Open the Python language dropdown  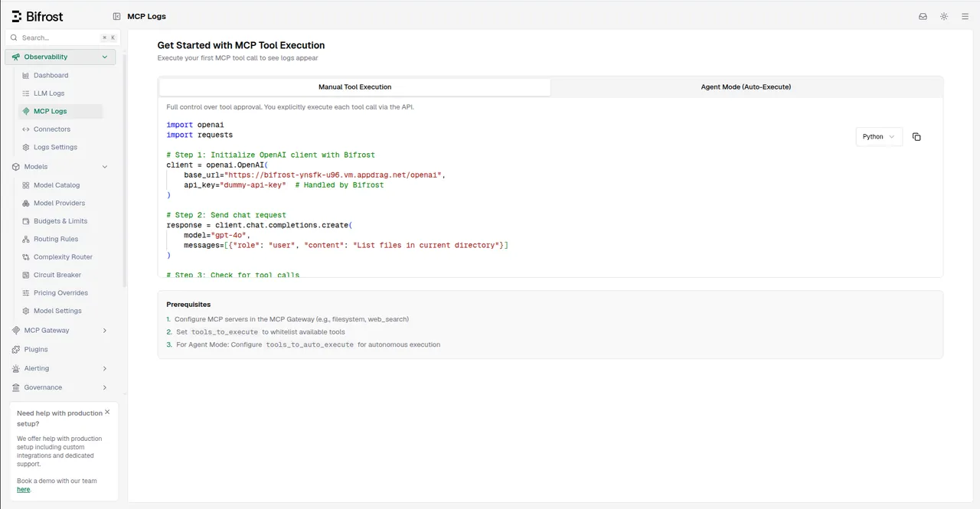click(x=879, y=137)
